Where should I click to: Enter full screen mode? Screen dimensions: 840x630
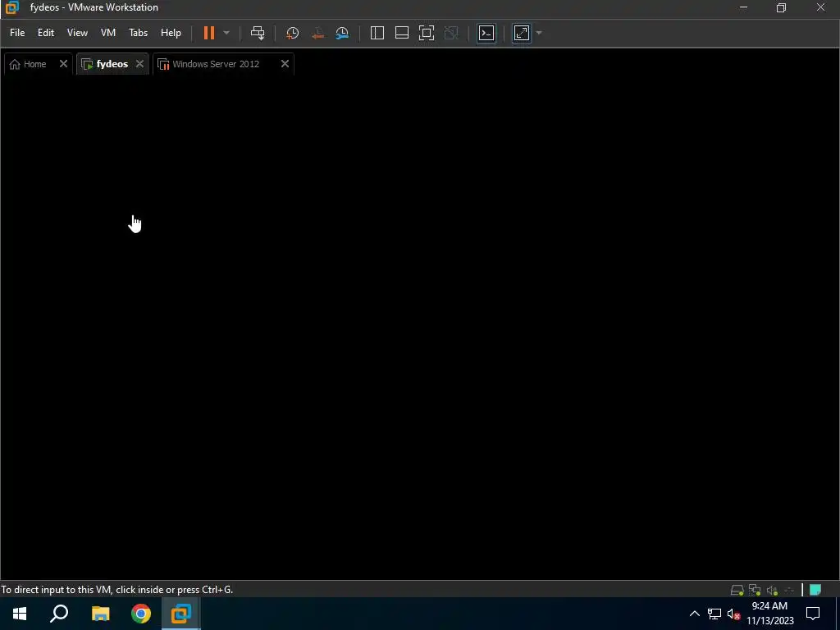point(427,33)
